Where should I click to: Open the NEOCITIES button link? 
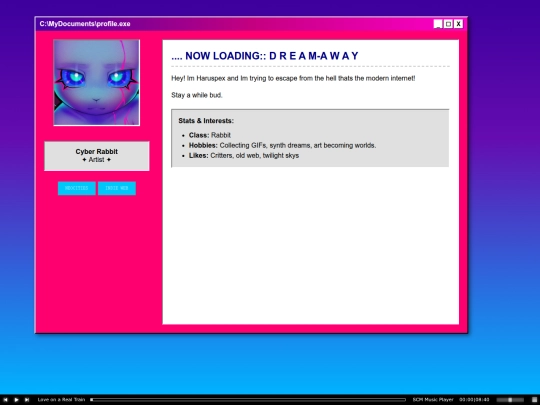[x=76, y=188]
